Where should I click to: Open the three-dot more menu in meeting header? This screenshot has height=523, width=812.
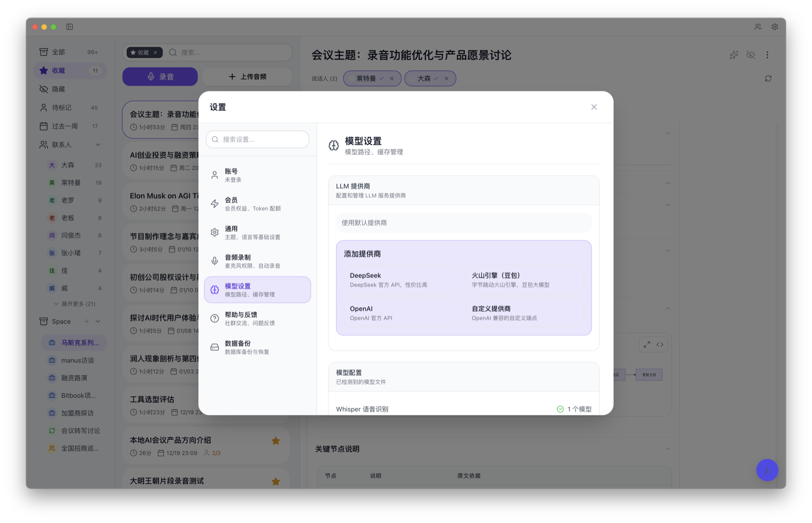[x=767, y=55]
